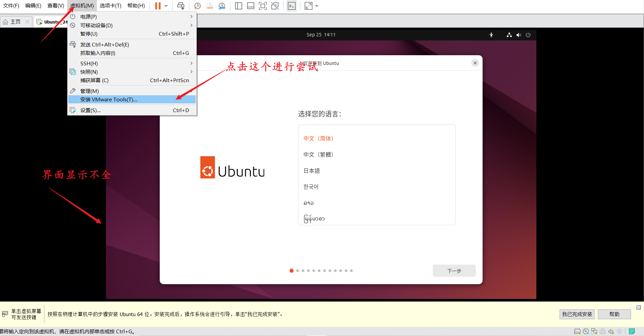The image size is (644, 336).
Task: Click Ubuntu power icon in top bar
Action: click(x=528, y=35)
